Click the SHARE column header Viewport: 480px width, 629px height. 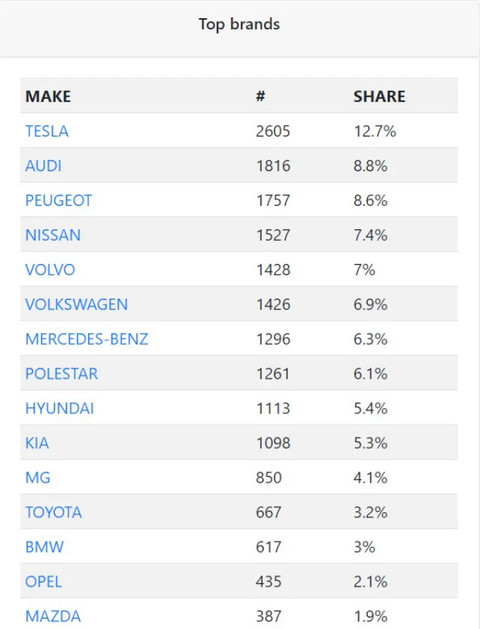tap(379, 96)
